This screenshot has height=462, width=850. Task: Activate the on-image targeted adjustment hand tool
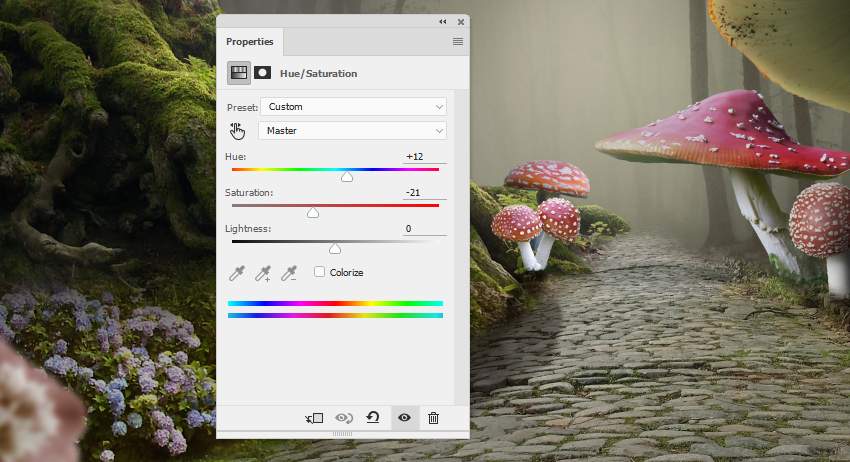237,131
